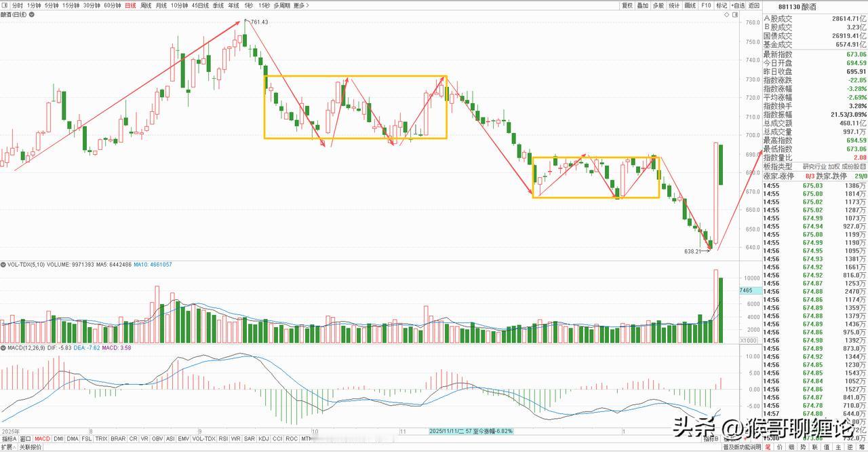Viewport: 868px width, 452px height.
Task: Select the 15分钟 period
Action: tap(71, 5)
